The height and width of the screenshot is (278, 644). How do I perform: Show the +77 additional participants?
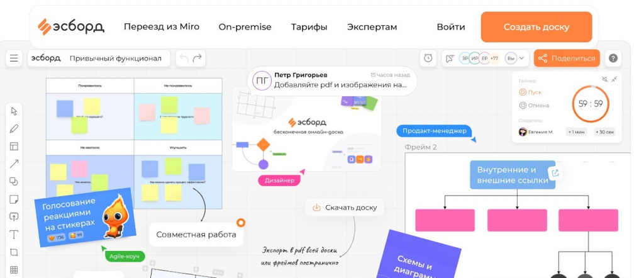pyautogui.click(x=494, y=58)
